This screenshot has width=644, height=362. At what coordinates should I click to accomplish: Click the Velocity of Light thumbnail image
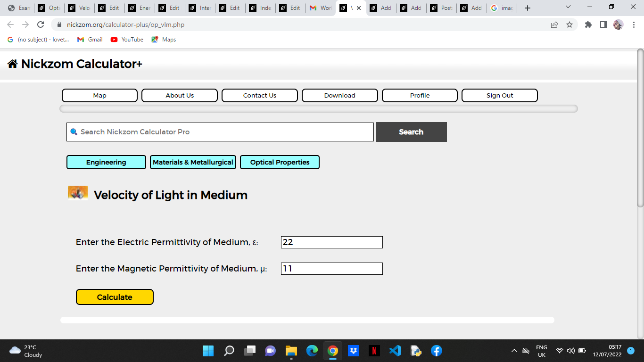tap(78, 193)
